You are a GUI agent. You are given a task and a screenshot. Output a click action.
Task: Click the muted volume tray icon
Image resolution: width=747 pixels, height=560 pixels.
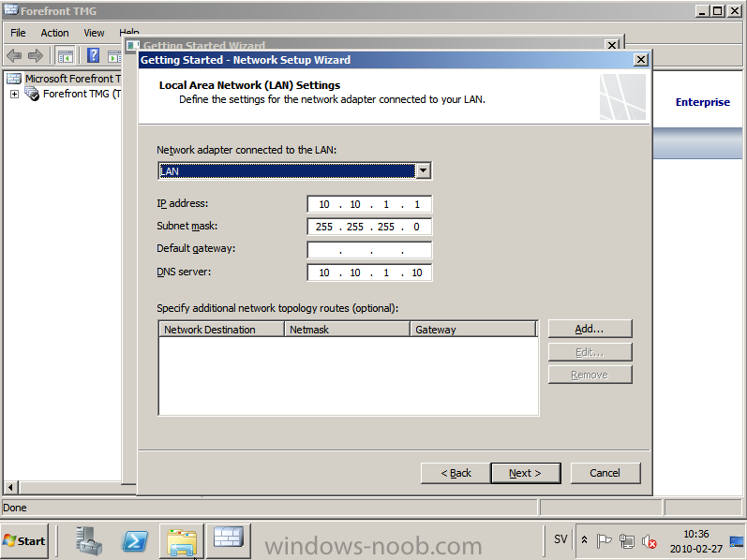tap(649, 541)
